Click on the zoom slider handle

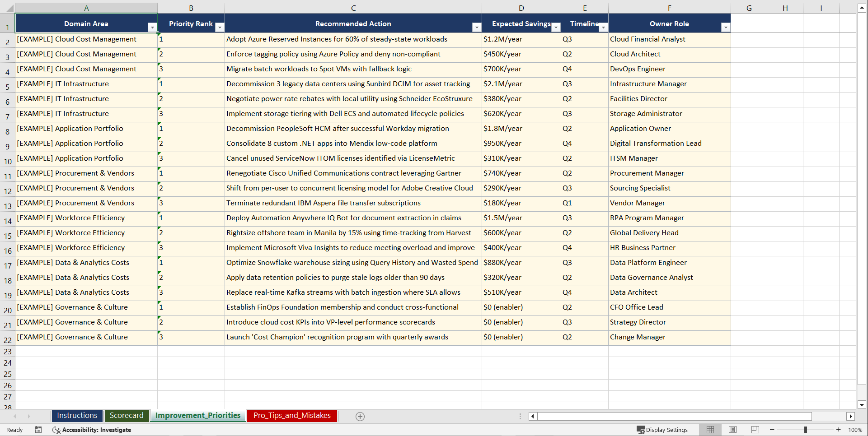pos(806,430)
